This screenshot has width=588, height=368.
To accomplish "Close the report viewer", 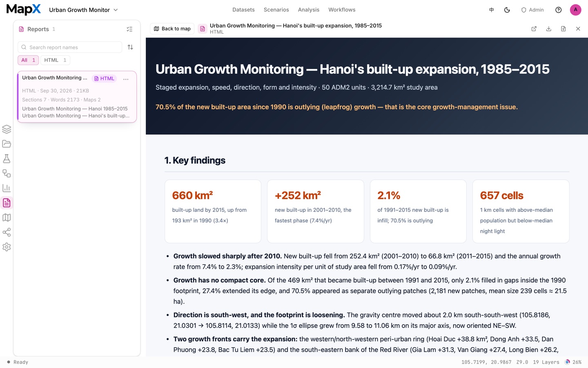I will tap(578, 29).
